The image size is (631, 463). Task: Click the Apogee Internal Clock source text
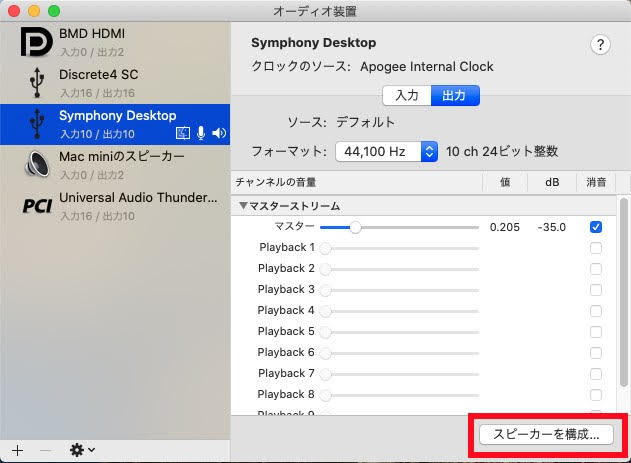click(427, 66)
